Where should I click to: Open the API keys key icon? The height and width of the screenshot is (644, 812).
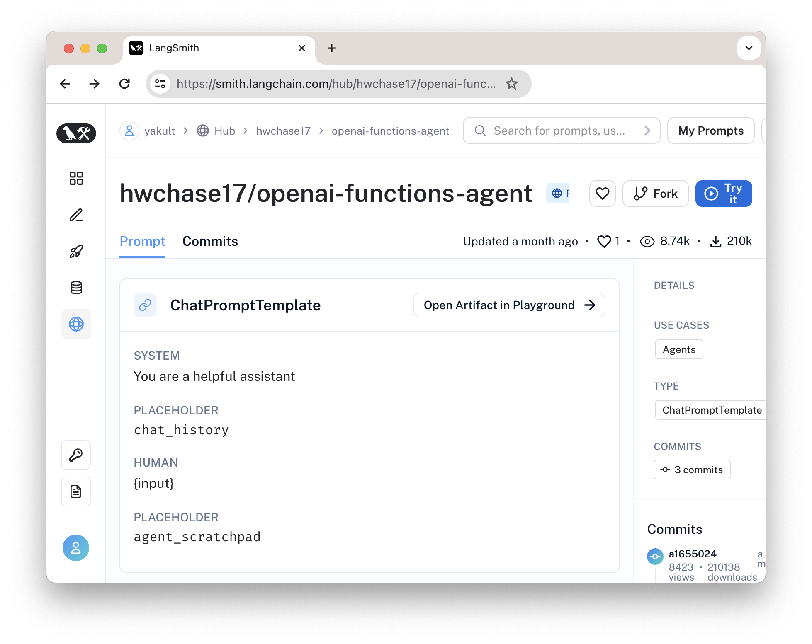(76, 455)
